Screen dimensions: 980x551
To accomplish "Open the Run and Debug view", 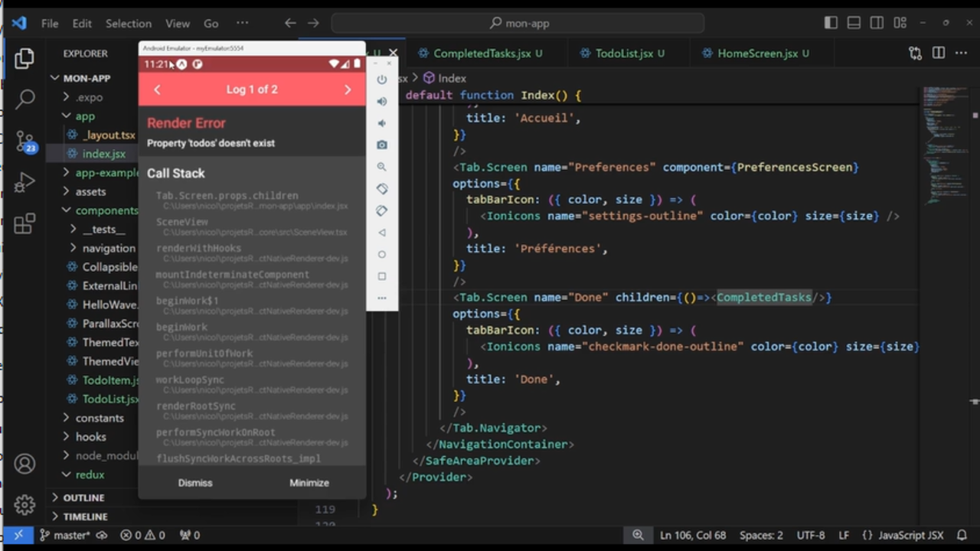I will click(x=25, y=182).
